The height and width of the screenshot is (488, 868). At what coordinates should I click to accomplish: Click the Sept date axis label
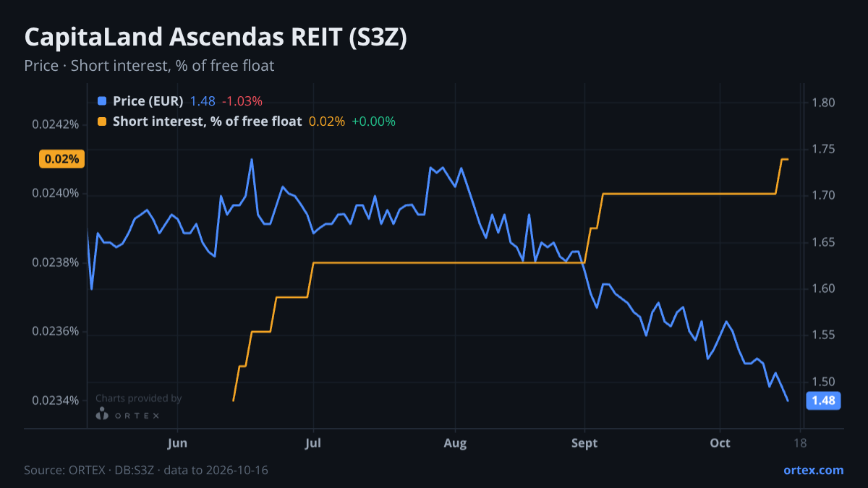(x=584, y=443)
